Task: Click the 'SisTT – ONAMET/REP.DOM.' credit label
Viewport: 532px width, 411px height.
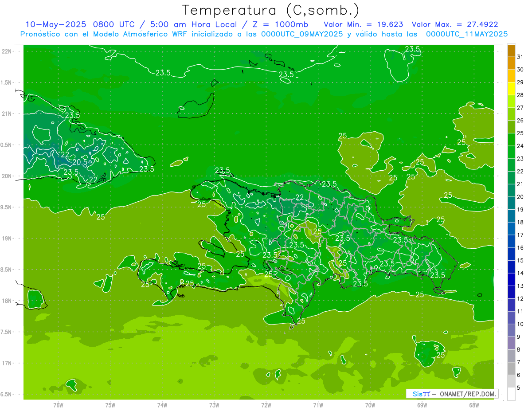Action: click(x=452, y=394)
